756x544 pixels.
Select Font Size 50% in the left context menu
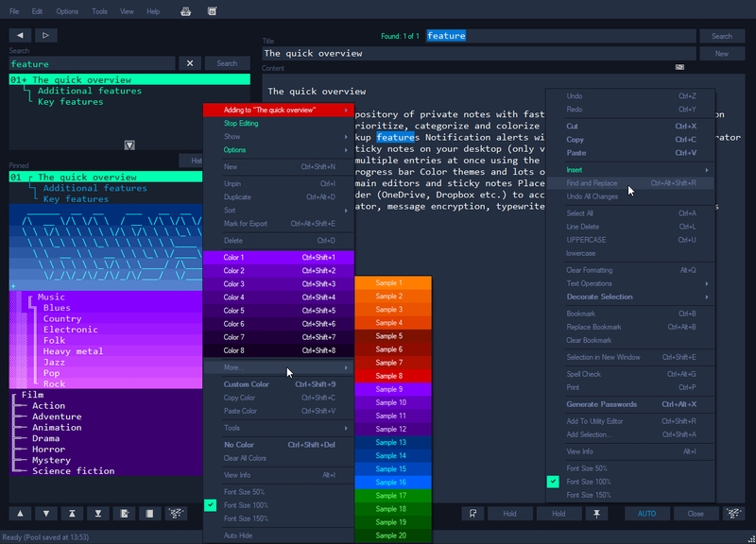(x=279, y=492)
